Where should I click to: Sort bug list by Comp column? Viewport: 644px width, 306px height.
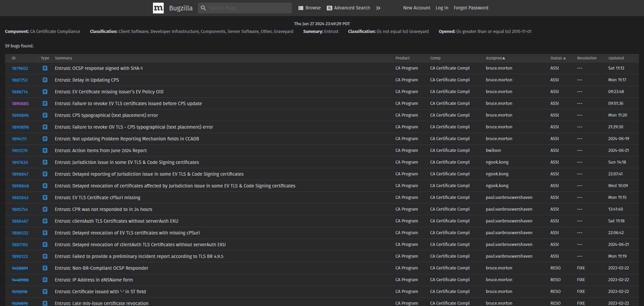(x=435, y=58)
